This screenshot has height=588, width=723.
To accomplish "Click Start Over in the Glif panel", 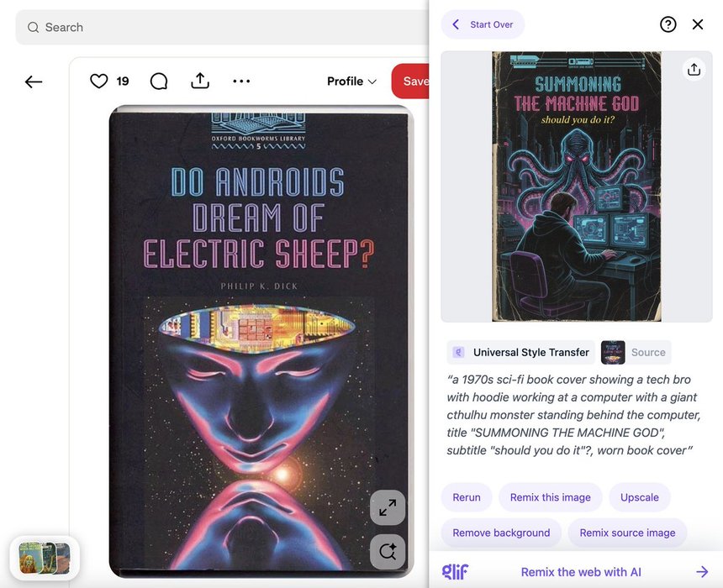I will (x=483, y=24).
